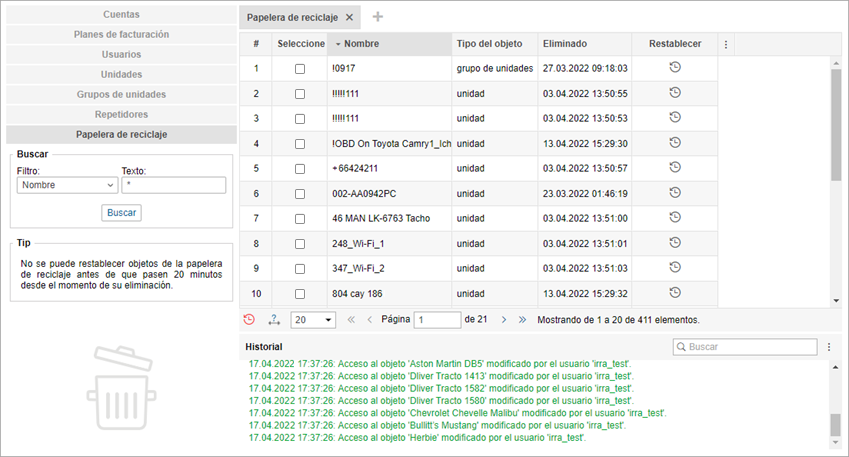Tick checkbox for 46 MAN LK-6763 Tacho
The width and height of the screenshot is (849, 457).
[x=300, y=218]
